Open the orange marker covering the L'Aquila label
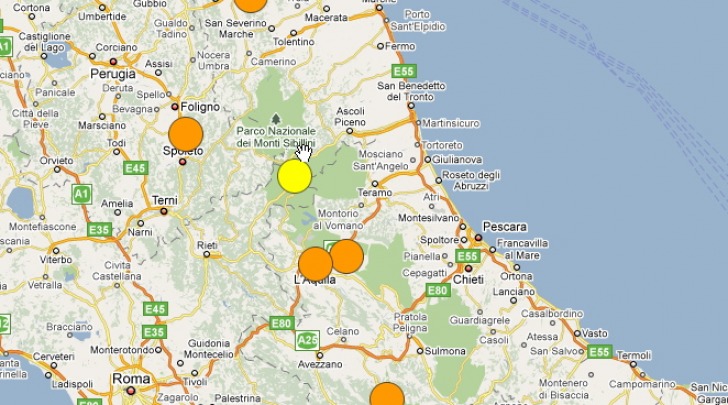The width and height of the screenshot is (728, 405). pos(315,264)
